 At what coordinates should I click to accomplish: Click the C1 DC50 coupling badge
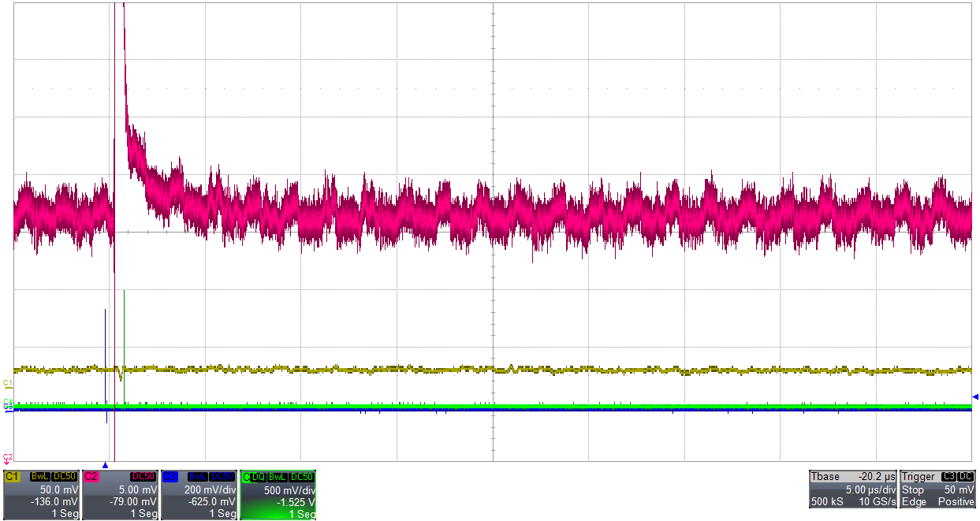[65, 477]
